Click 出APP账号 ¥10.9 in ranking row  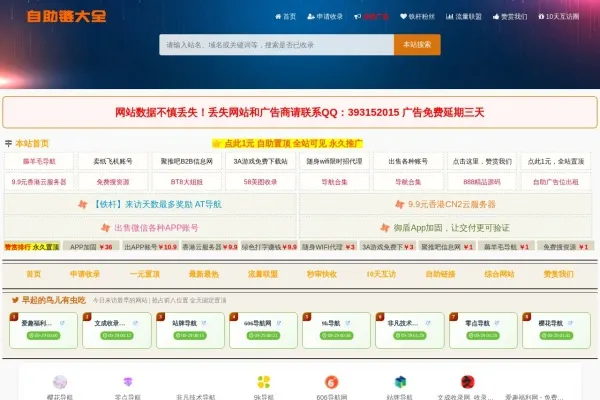coord(150,247)
